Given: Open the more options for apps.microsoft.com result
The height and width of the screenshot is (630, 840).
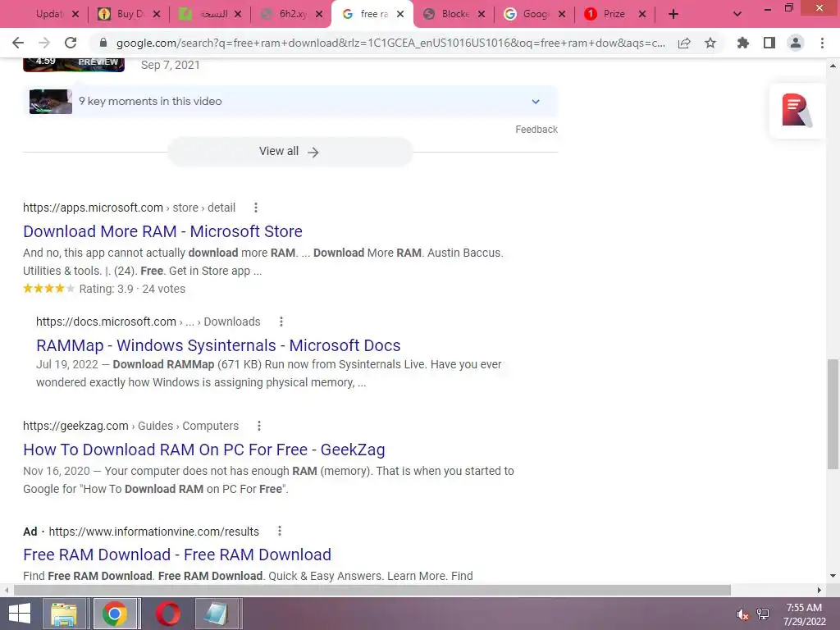Looking at the screenshot, I should coord(256,208).
